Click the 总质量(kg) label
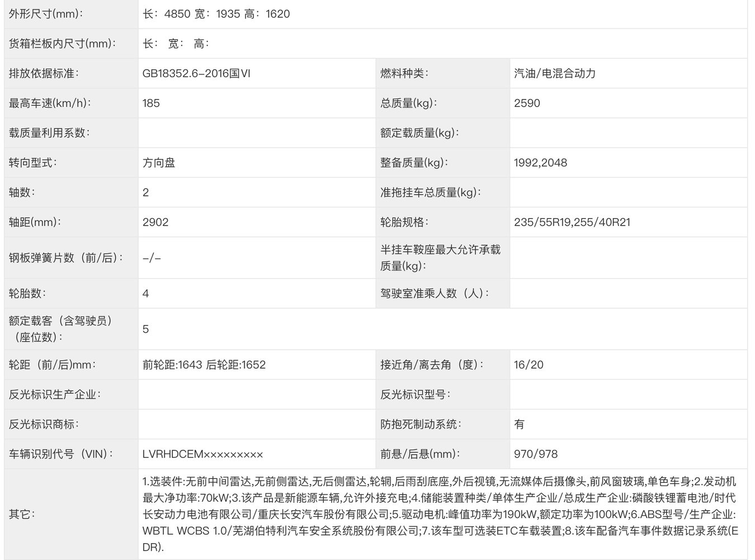755x560 pixels. [x=409, y=103]
